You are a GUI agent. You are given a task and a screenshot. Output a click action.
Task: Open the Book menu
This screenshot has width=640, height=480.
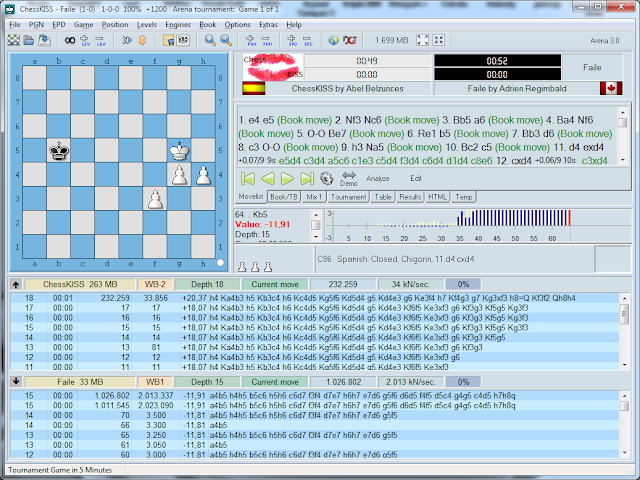(x=207, y=24)
